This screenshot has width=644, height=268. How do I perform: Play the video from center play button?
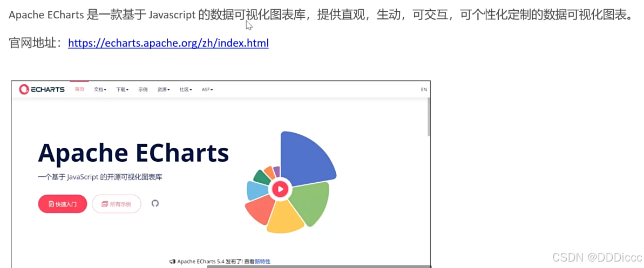pos(280,189)
